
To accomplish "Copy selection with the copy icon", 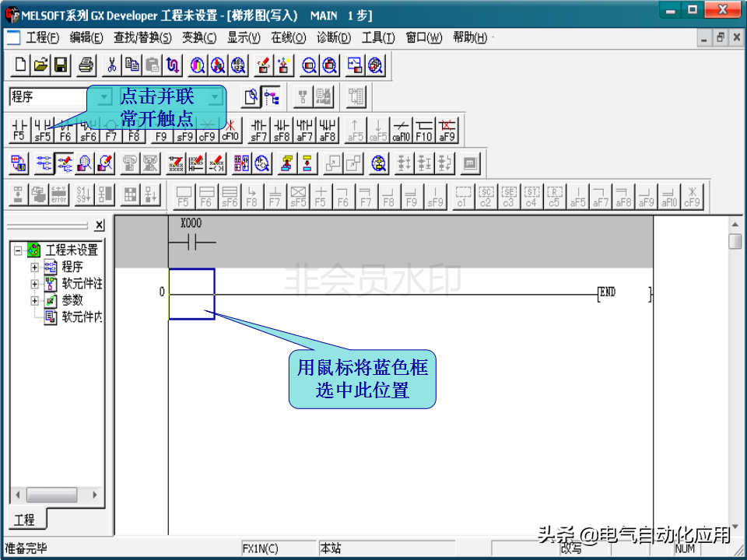I will tap(132, 65).
